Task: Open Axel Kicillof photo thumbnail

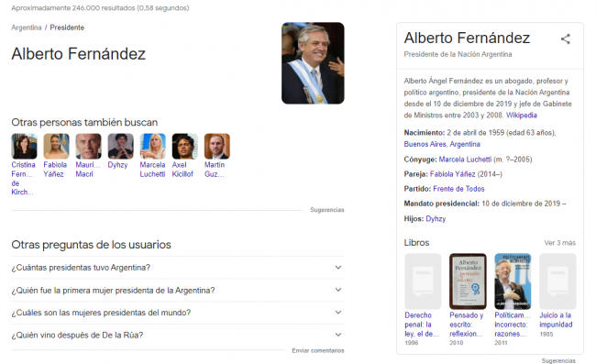Action: click(x=184, y=146)
